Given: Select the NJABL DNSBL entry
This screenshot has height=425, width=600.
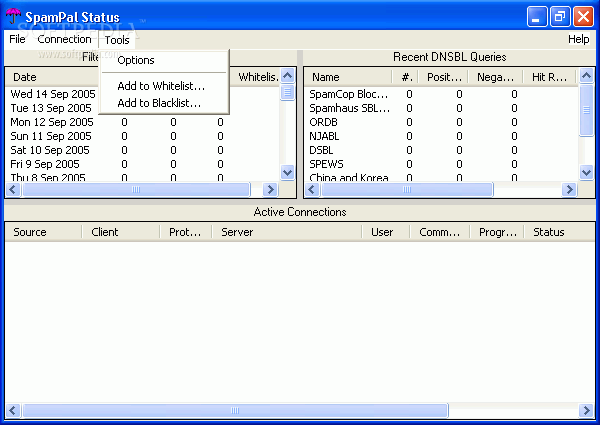Looking at the screenshot, I should click(x=442, y=136).
